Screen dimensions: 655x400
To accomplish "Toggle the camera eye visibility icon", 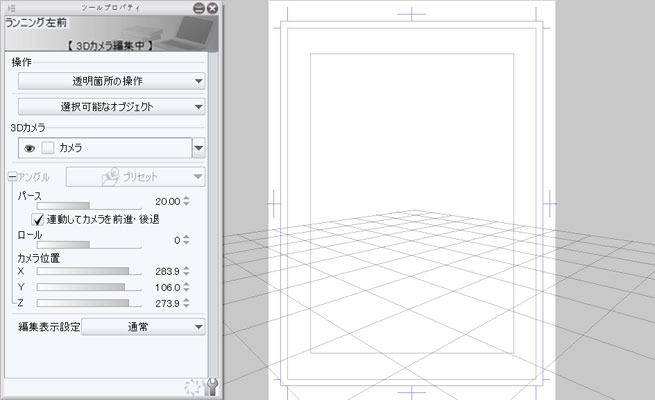I will [x=29, y=148].
